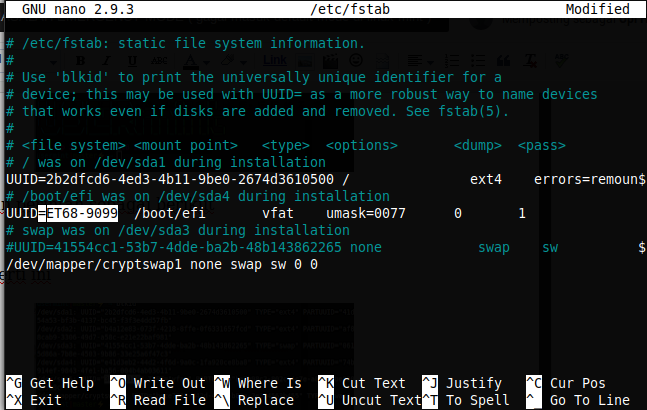Click the UUID=2b2dfcd6-4ed3-4b11-9be0-2674d3610500 entry
Screen dimensions: 647x410
pyautogui.click(x=170, y=179)
